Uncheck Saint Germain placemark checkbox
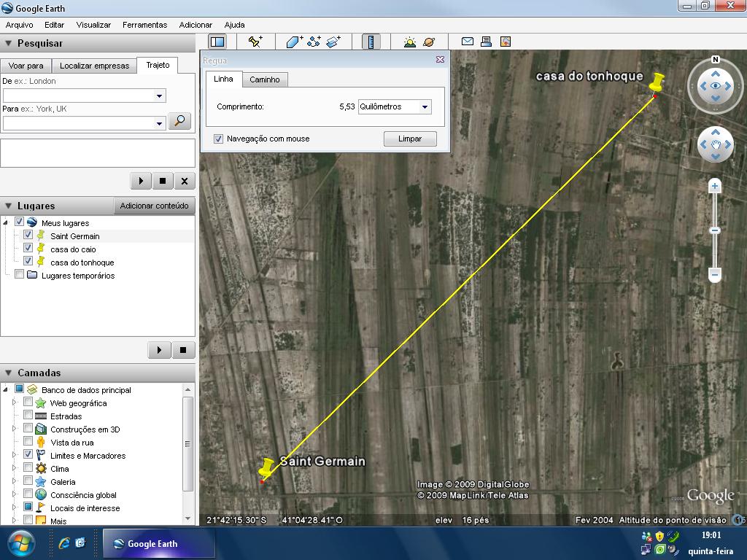This screenshot has height=560, width=747. click(x=28, y=235)
